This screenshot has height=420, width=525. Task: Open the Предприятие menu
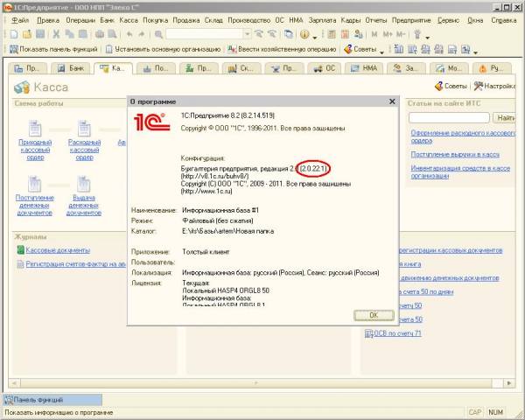(411, 20)
